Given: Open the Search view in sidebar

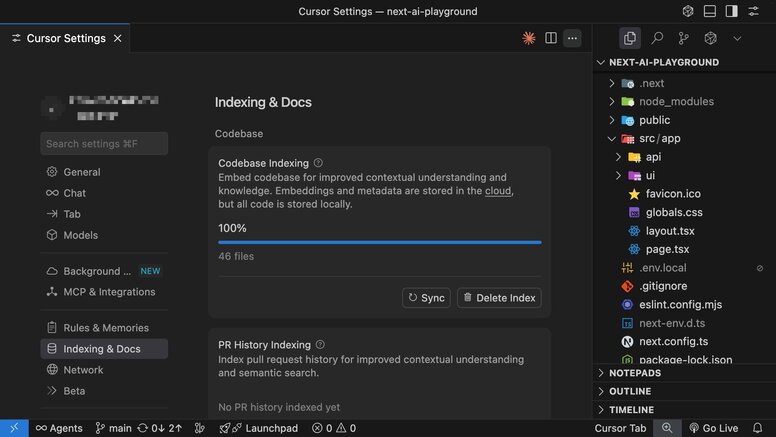Looking at the screenshot, I should click(657, 38).
